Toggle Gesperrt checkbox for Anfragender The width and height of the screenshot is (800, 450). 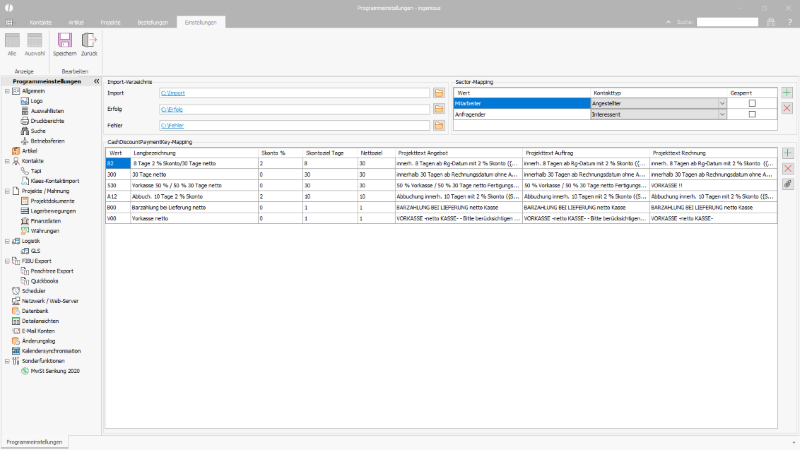pyautogui.click(x=752, y=114)
